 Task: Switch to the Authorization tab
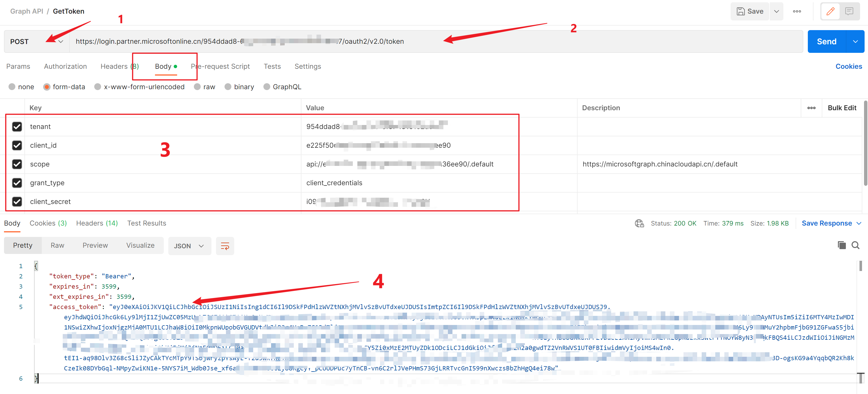65,66
